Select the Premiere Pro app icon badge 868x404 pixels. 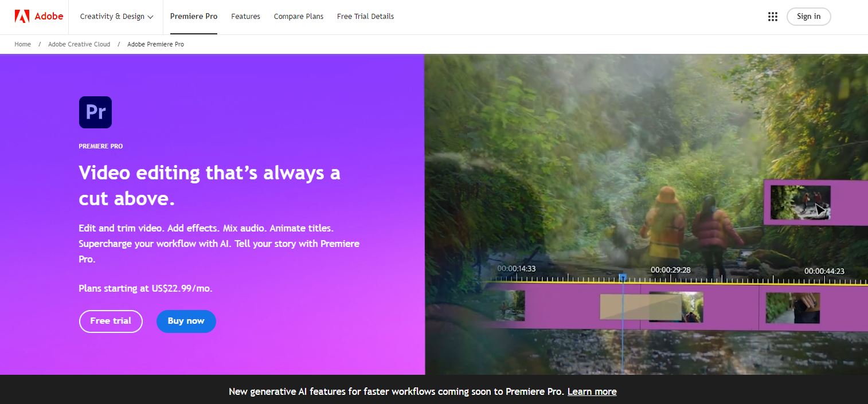(x=95, y=112)
